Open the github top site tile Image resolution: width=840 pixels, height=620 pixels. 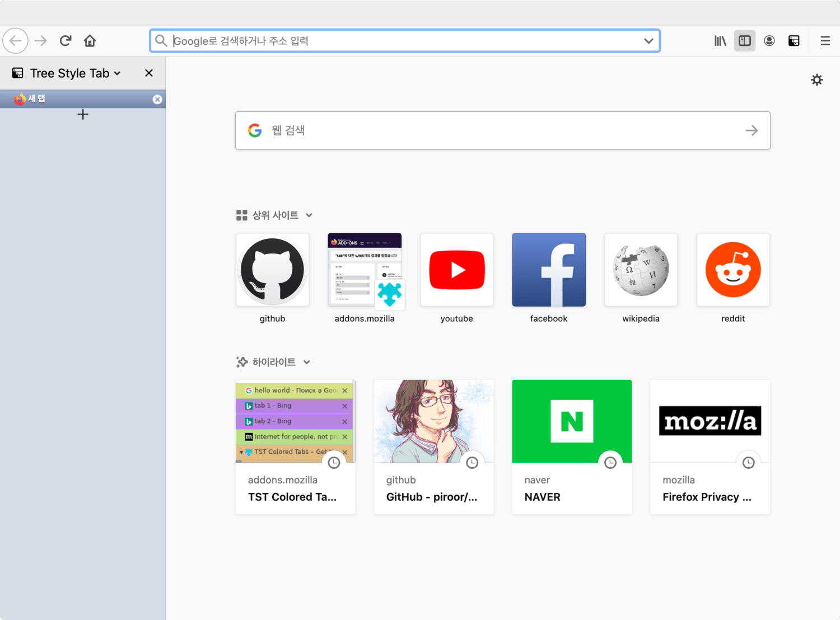pyautogui.click(x=273, y=270)
